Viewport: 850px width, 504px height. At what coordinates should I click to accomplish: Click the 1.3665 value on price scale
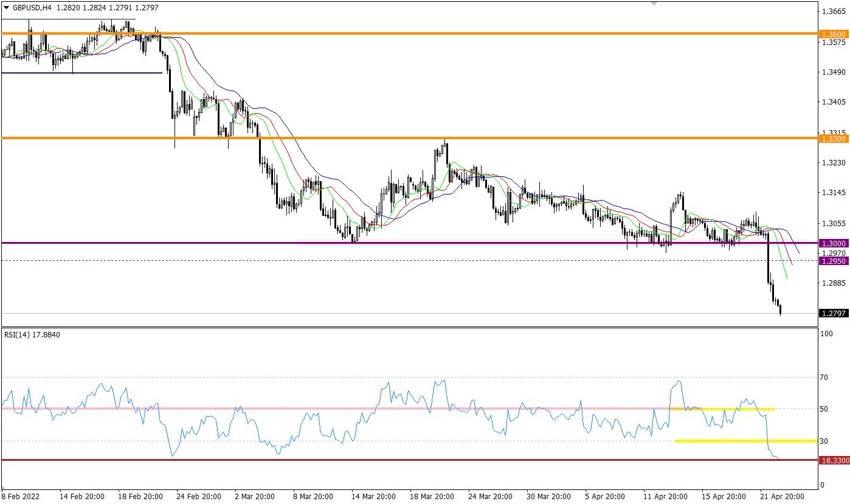pos(832,12)
